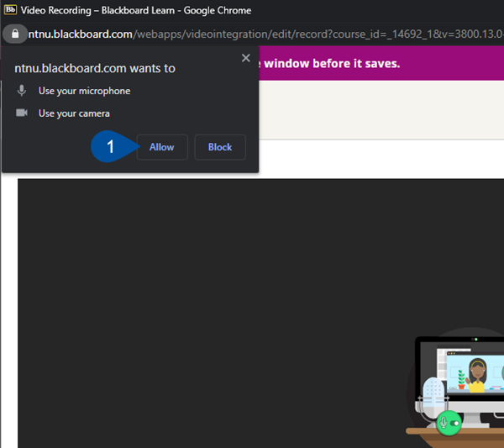This screenshot has width=504, height=448.
Task: Click the camera icon beside Use your camera
Action: click(x=22, y=113)
